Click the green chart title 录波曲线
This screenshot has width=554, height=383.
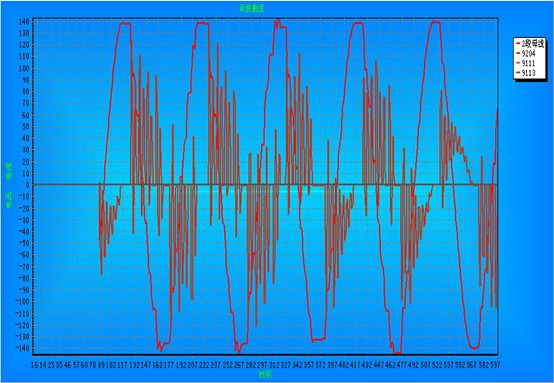tap(251, 8)
